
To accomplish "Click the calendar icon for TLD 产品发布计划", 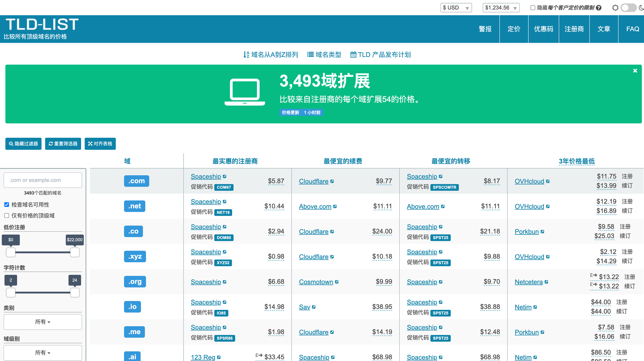I will click(353, 55).
